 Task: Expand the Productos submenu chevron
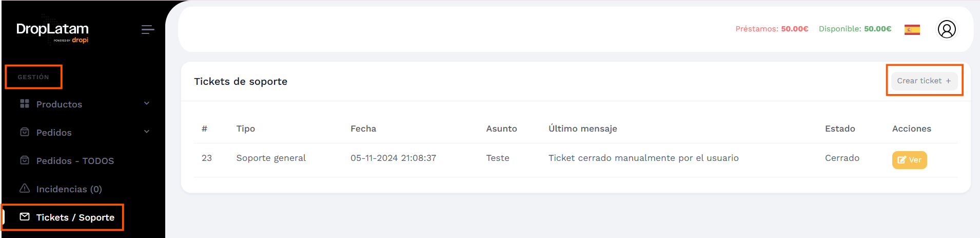(147, 103)
